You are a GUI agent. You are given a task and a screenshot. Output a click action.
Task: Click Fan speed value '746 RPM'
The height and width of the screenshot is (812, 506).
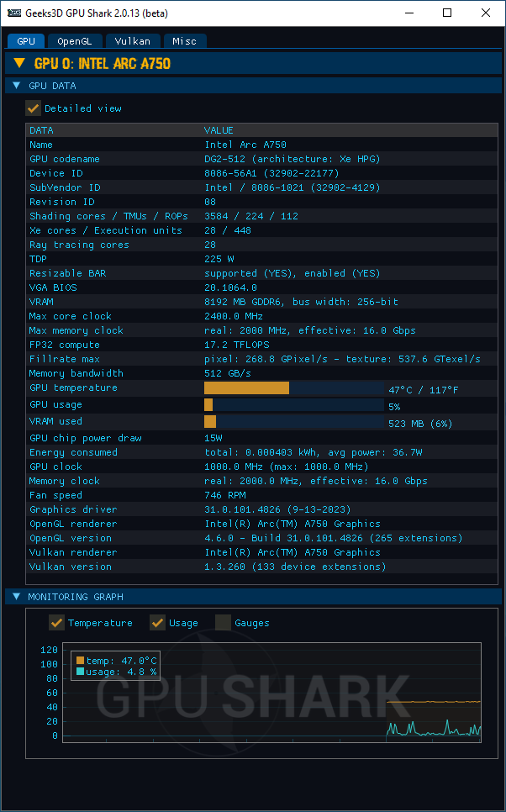click(224, 496)
